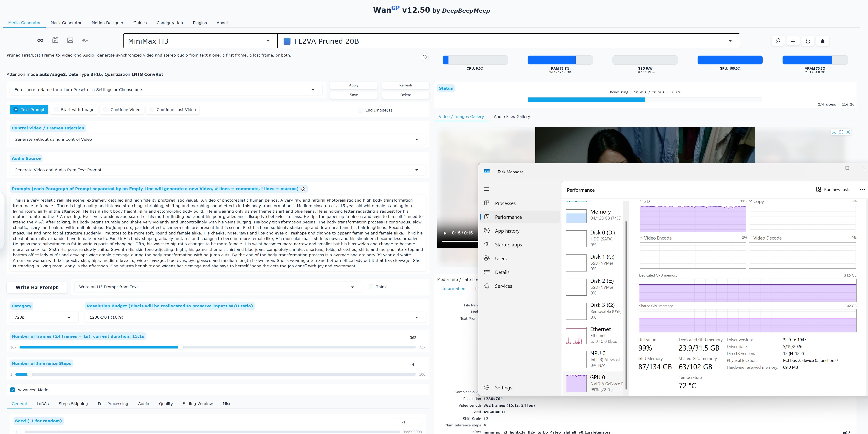Switch to the Mask Generator tab
Viewport: 868px width, 434px height.
pyautogui.click(x=66, y=23)
